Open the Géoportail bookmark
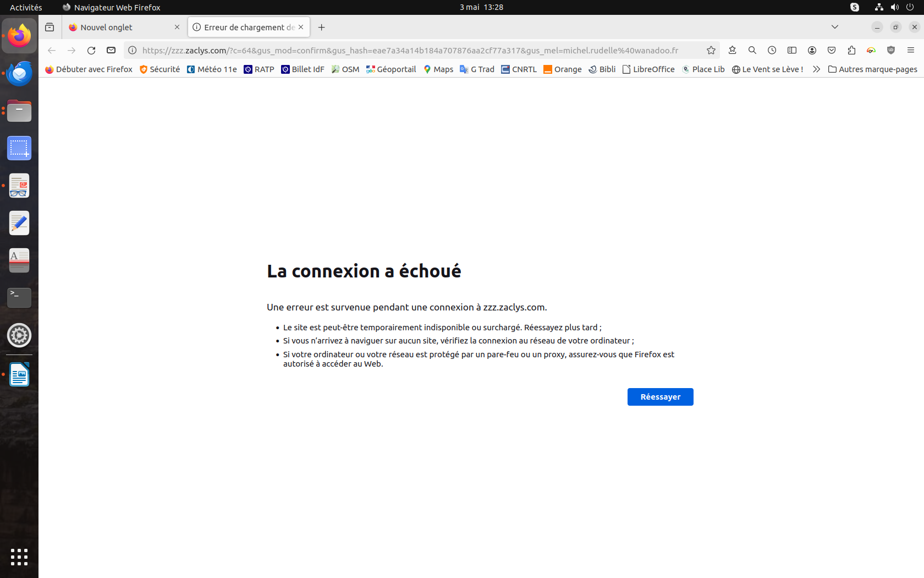 coord(391,69)
